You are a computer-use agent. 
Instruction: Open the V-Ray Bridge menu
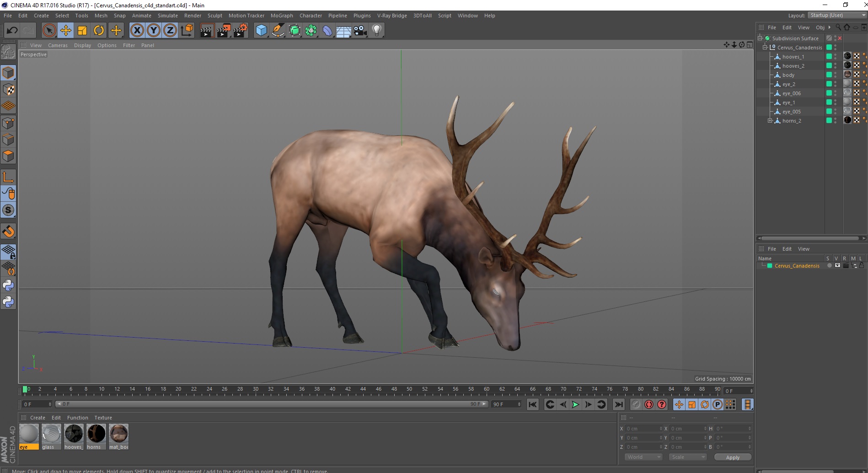(392, 16)
